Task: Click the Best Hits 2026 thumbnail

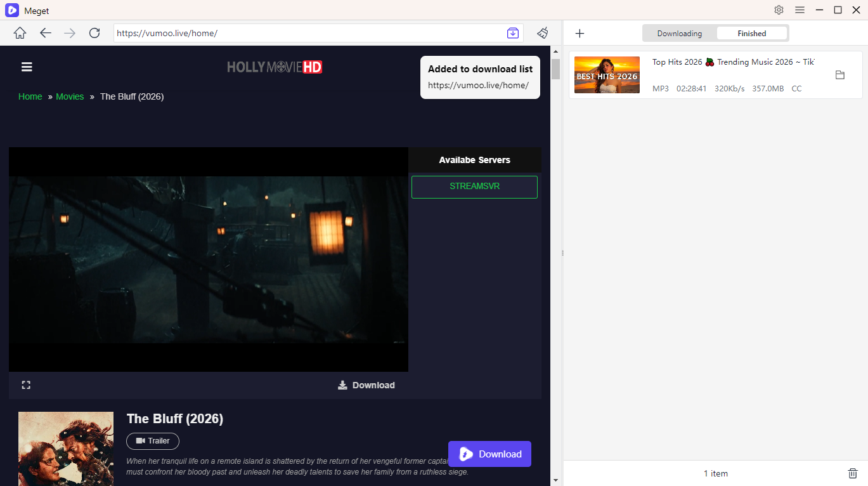Action: point(607,75)
